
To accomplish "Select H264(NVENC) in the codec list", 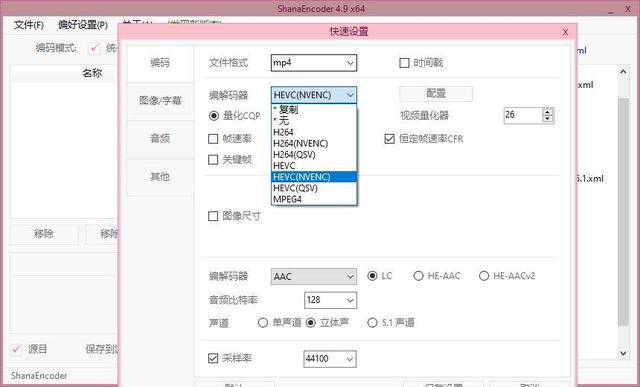I will pos(313,143).
